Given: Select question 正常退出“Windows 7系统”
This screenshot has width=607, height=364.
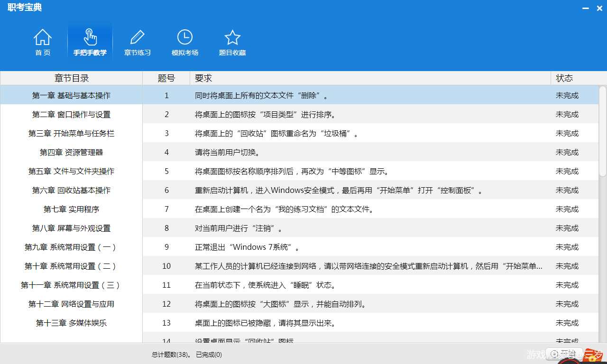Looking at the screenshot, I should (x=370, y=247).
